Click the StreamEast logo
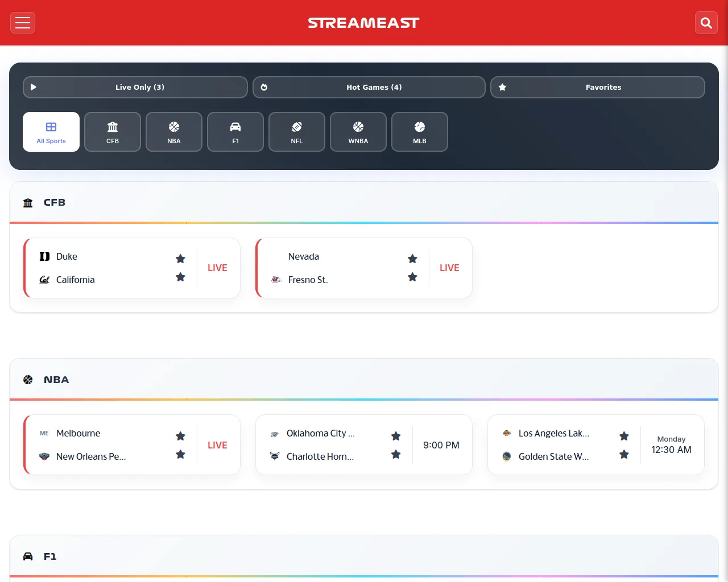The image size is (728, 582). [363, 23]
